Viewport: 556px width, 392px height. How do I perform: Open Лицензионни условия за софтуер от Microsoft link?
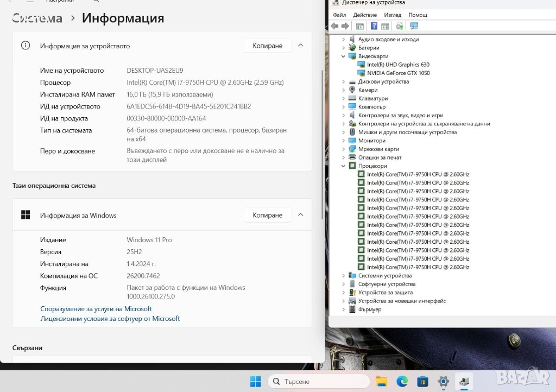click(110, 319)
